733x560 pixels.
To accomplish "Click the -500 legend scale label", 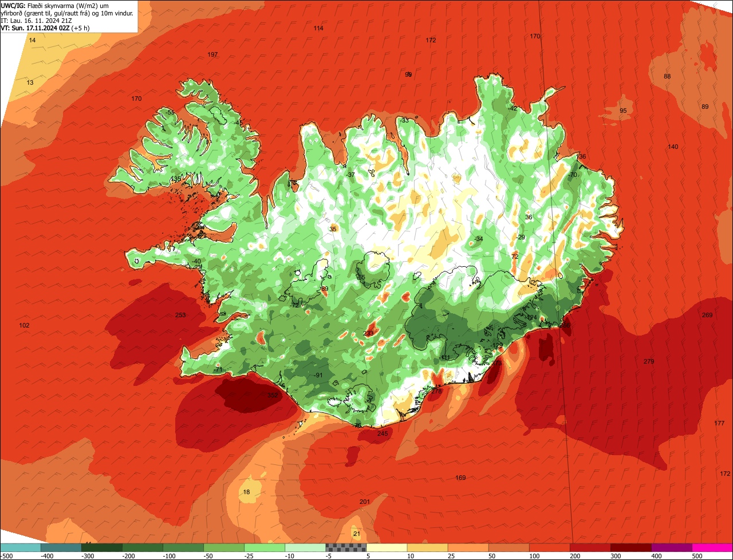I will 7,555.
